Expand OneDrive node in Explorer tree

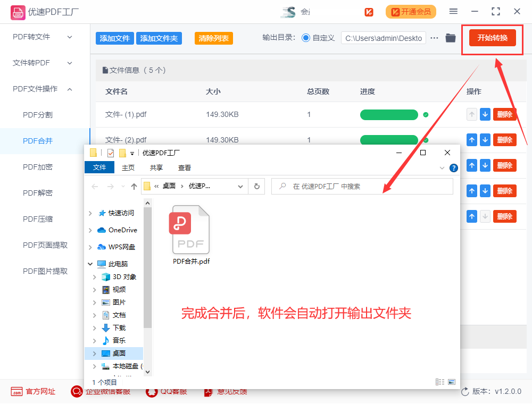90,230
